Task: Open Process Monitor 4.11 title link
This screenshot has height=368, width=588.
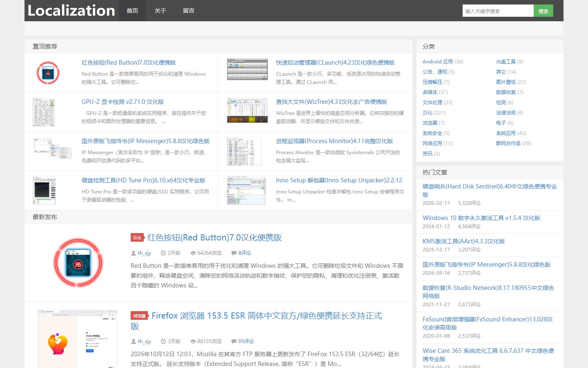Action: pyautogui.click(x=334, y=141)
